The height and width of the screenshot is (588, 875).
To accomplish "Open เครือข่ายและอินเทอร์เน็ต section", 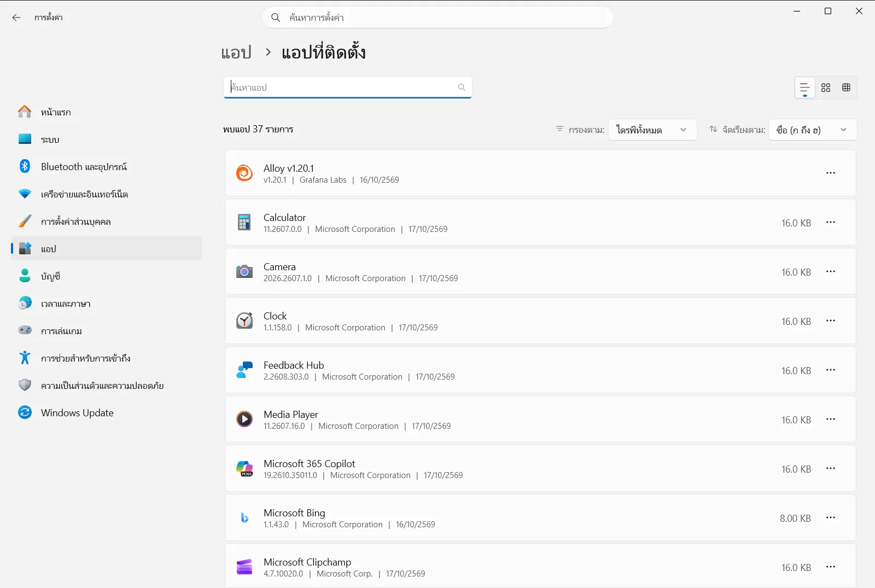I will click(x=107, y=194).
